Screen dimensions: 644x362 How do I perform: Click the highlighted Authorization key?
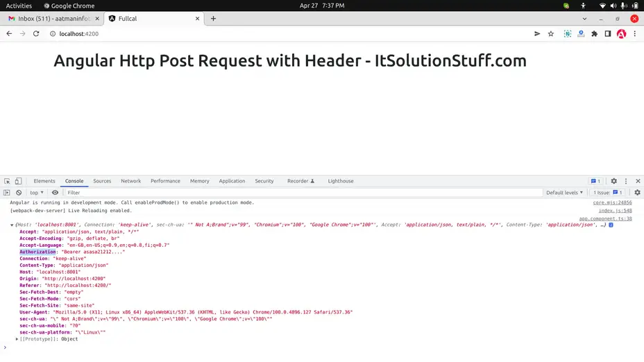tap(37, 252)
